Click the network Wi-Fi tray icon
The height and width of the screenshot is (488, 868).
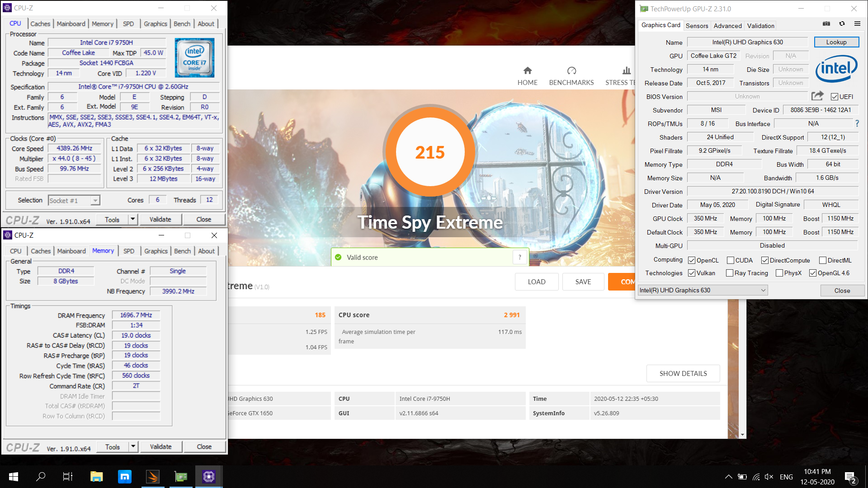tap(756, 477)
